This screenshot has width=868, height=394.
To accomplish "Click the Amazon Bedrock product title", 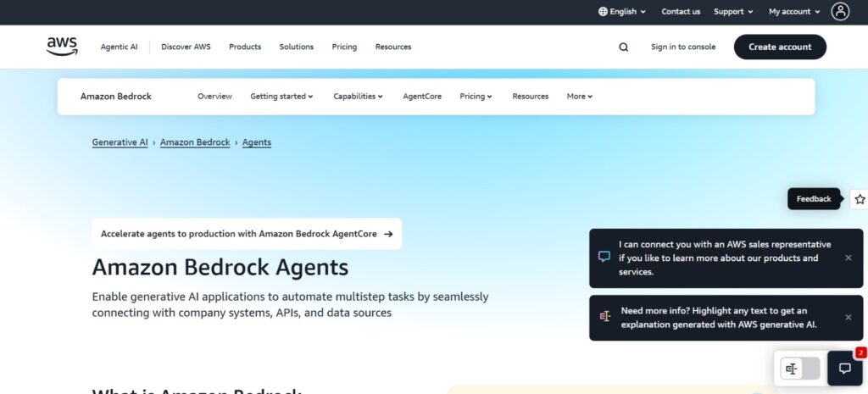I will (115, 97).
